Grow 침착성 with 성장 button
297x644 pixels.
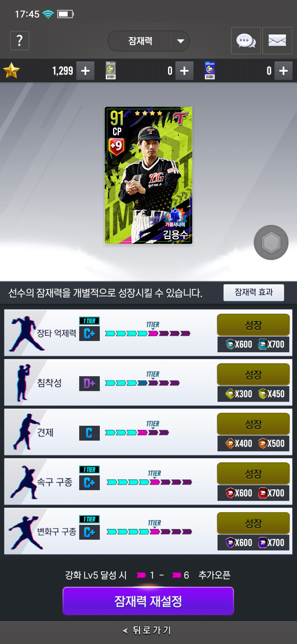coord(253,375)
